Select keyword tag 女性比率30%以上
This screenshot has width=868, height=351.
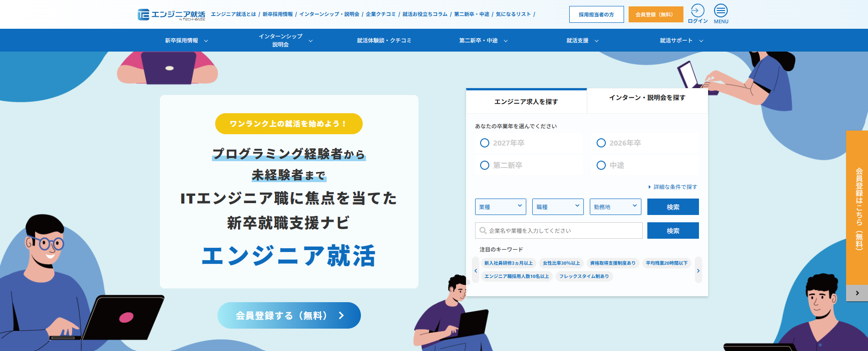pos(561,263)
